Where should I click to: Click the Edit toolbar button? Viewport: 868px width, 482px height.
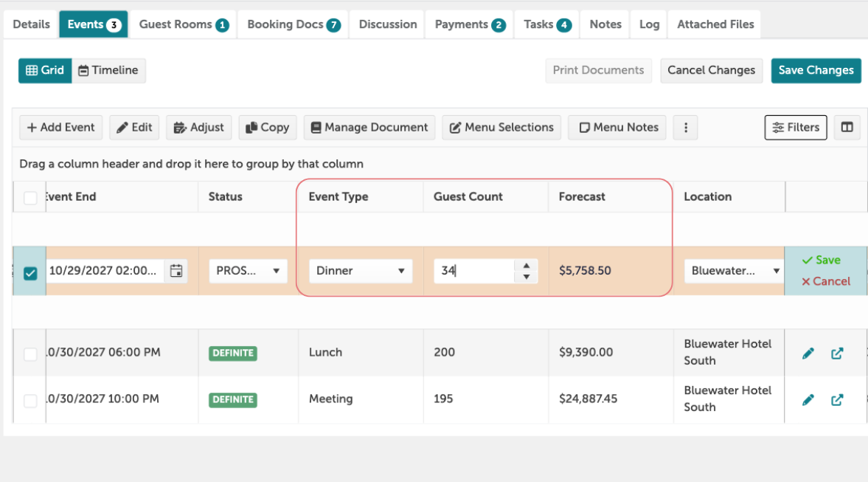(134, 128)
